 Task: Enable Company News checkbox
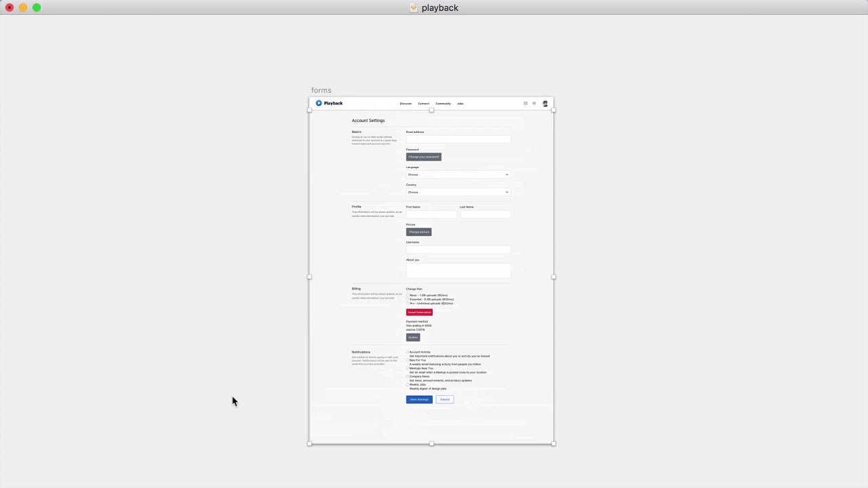click(408, 377)
